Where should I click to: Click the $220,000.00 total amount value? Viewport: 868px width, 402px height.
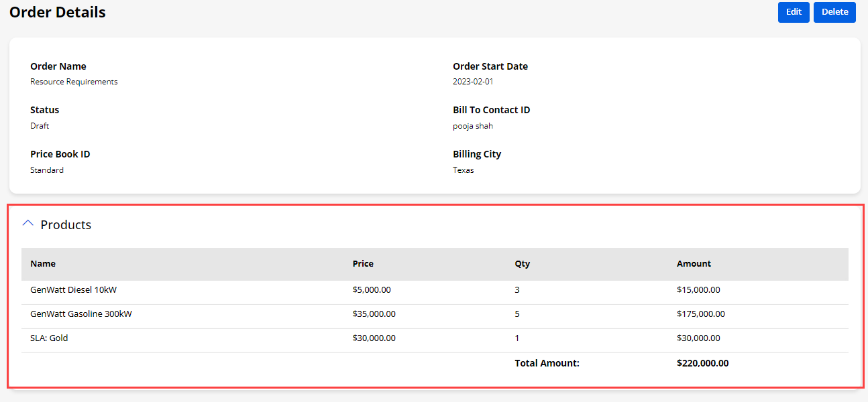(702, 363)
